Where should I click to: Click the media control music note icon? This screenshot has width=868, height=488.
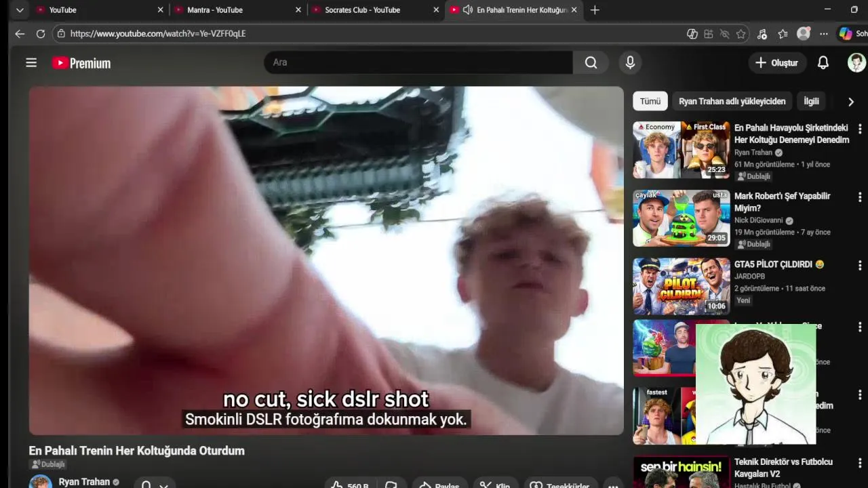(x=762, y=34)
